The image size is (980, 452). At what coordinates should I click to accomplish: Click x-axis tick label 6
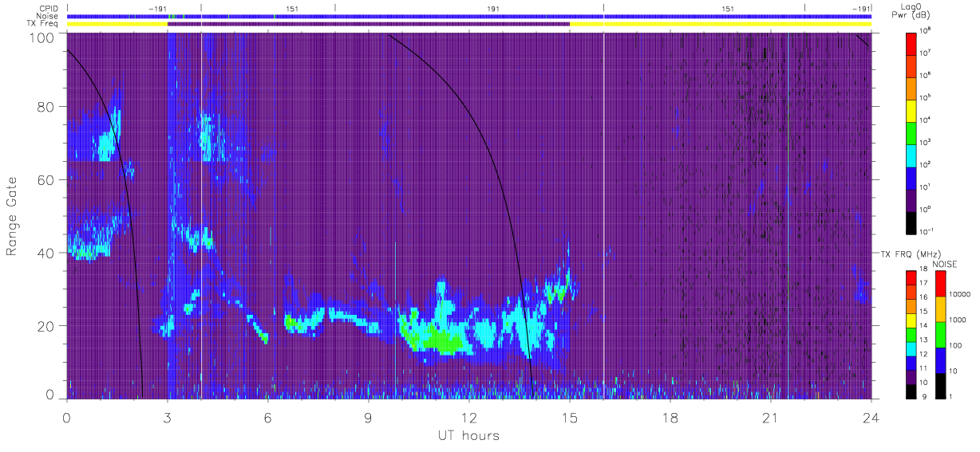point(267,417)
